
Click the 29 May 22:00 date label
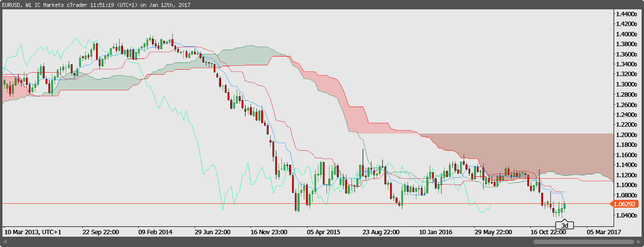coord(494,231)
